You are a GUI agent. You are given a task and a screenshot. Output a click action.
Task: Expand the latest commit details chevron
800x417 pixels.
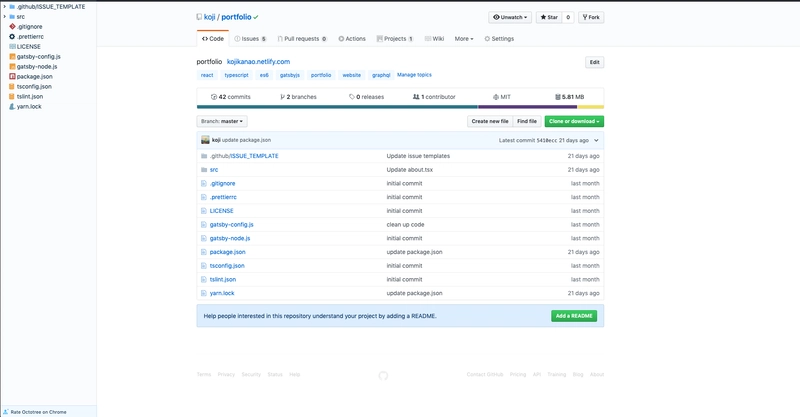click(596, 140)
